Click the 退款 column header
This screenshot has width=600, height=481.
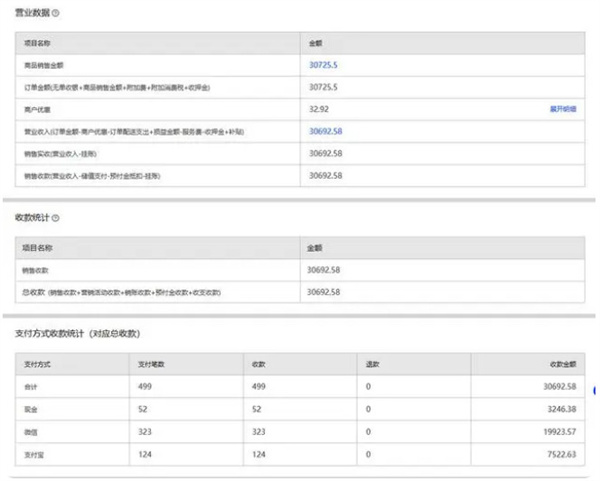coord(373,363)
